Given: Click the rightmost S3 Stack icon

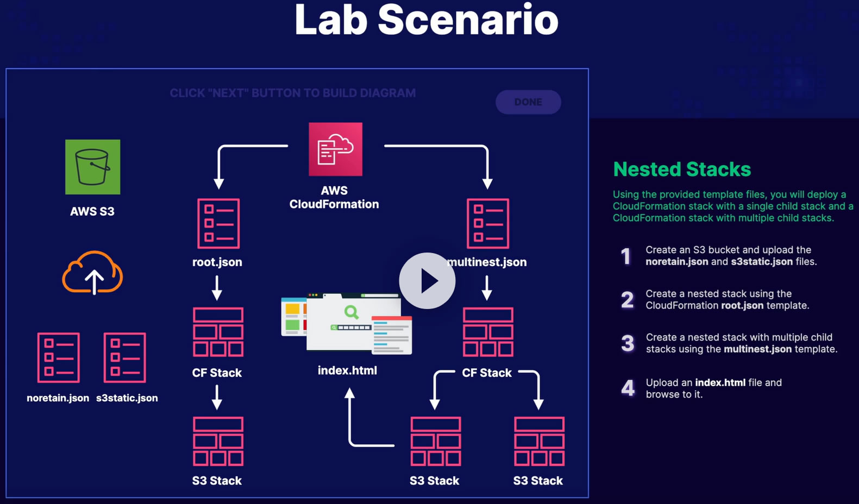Looking at the screenshot, I should pyautogui.click(x=540, y=441).
